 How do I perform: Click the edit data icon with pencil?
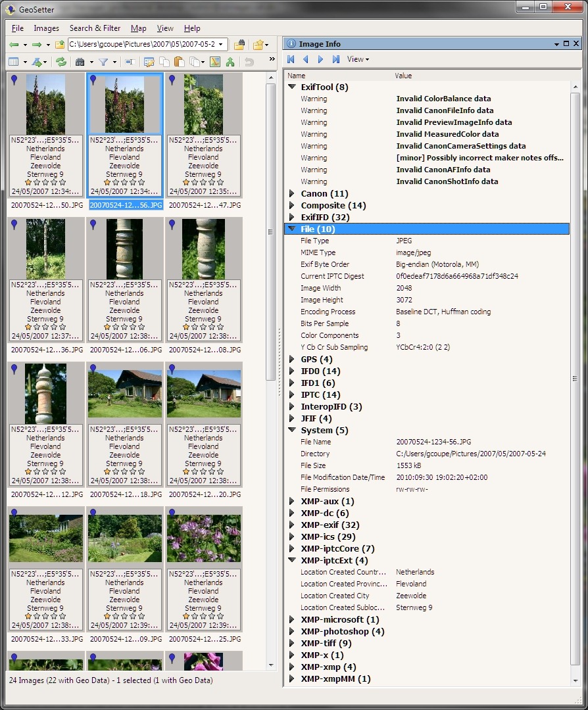click(x=149, y=62)
